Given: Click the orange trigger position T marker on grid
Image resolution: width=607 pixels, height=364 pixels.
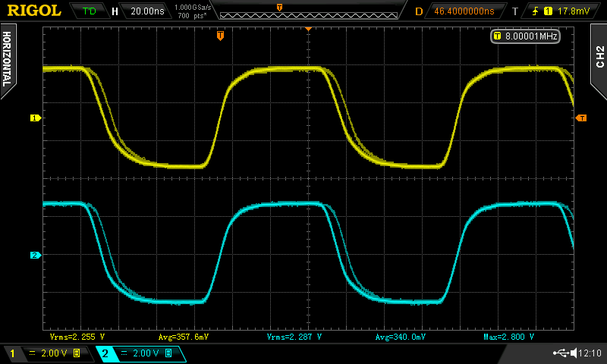Looking at the screenshot, I should 220,36.
